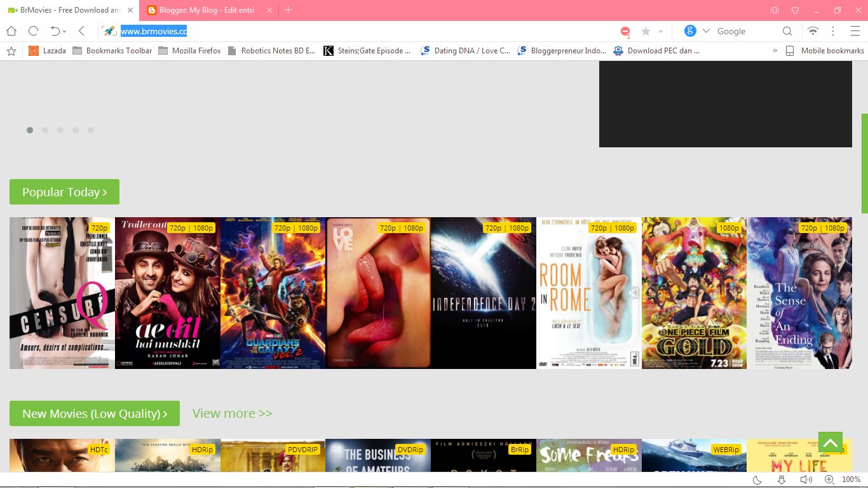Image resolution: width=868 pixels, height=489 pixels.
Task: Follow the View more >> link
Action: (x=232, y=413)
